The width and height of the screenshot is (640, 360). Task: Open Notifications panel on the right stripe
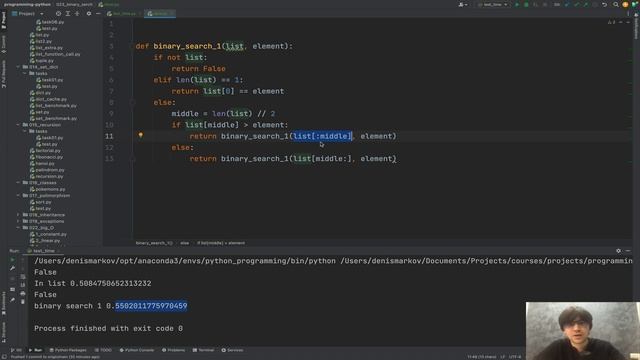[x=636, y=27]
